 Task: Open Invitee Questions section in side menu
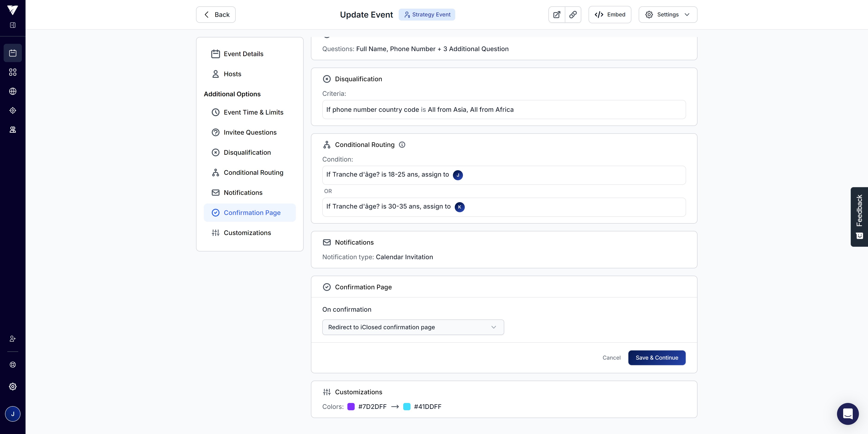[x=250, y=133]
